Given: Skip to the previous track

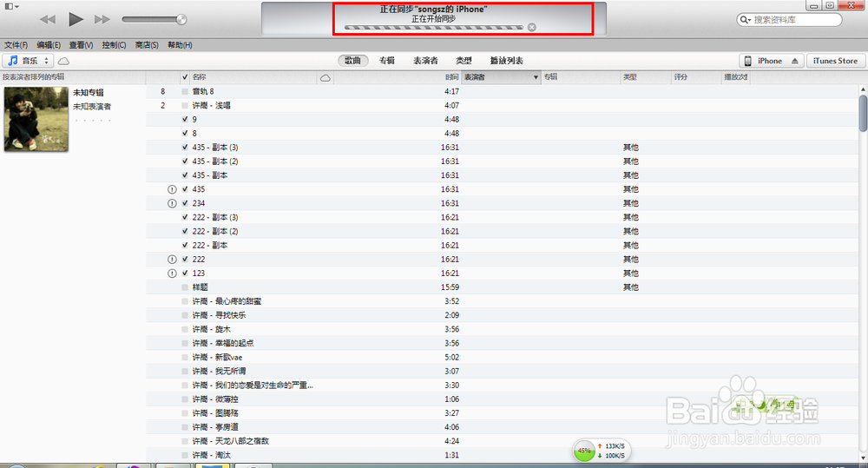Looking at the screenshot, I should (48, 19).
